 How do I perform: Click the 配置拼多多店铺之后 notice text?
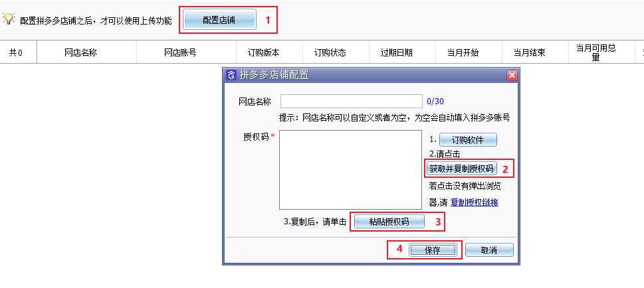(x=96, y=21)
